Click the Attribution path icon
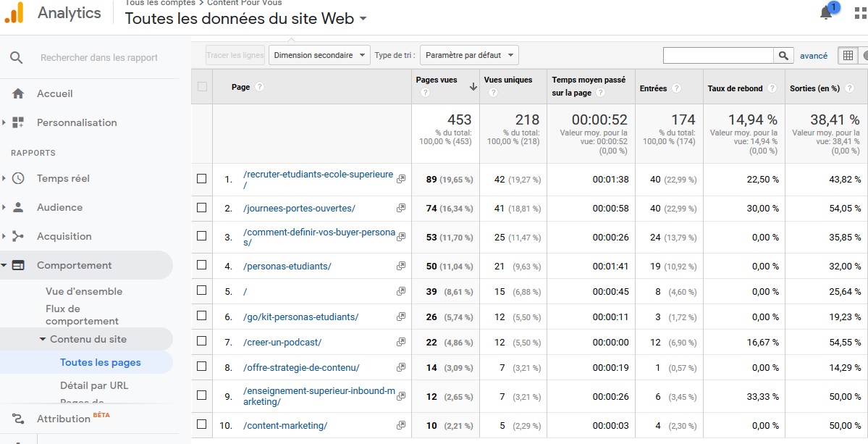The height and width of the screenshot is (444, 868). 18,419
